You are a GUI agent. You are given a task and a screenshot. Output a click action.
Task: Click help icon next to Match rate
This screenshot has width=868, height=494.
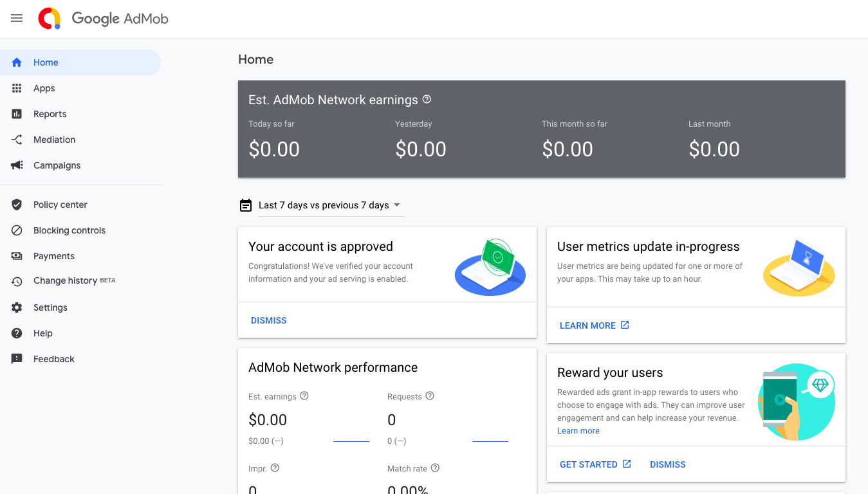tap(435, 468)
